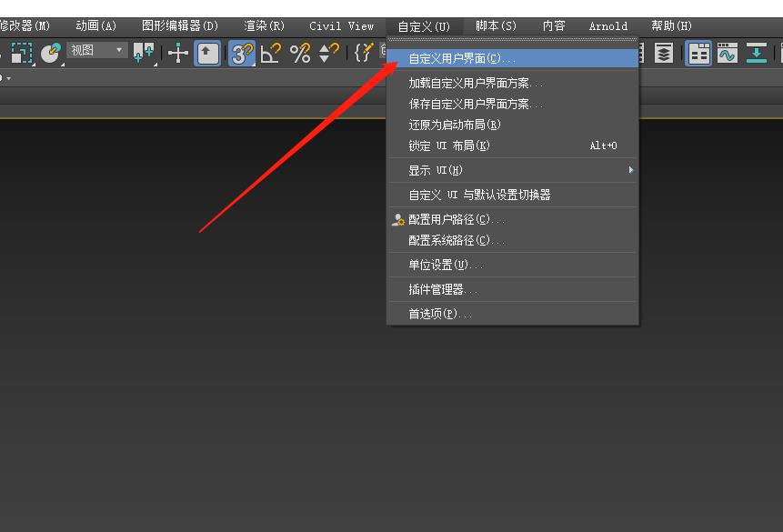Image resolution: width=783 pixels, height=532 pixels.
Task: Open the 图形编辑器(D) menu
Action: point(180,26)
